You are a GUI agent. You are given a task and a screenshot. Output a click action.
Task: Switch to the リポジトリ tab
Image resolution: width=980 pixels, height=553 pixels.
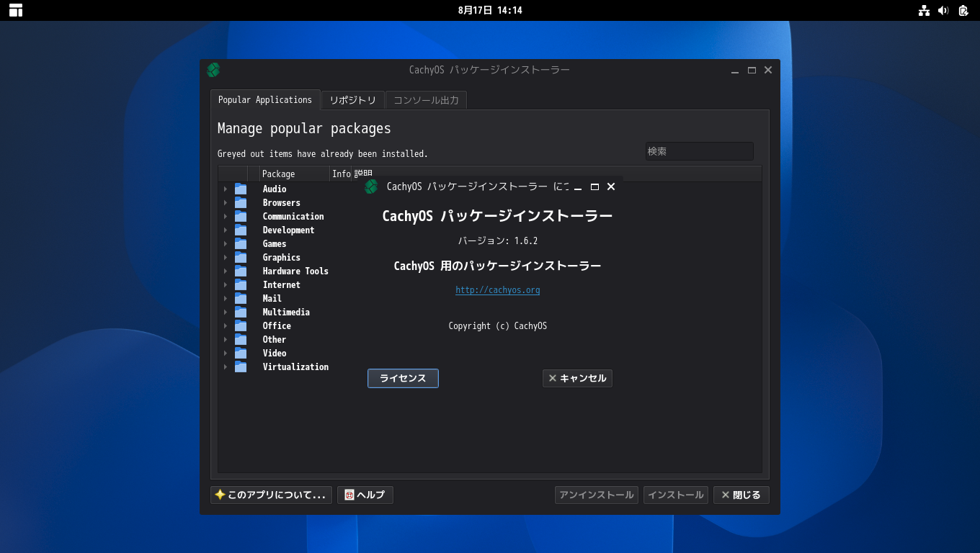point(352,100)
